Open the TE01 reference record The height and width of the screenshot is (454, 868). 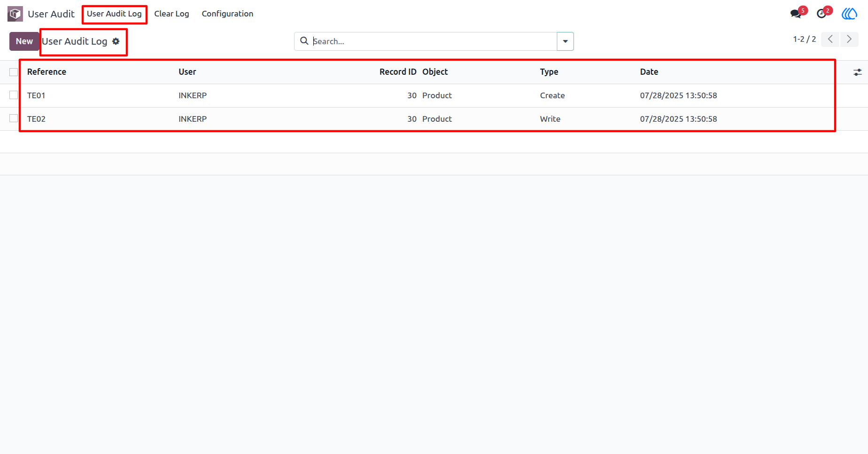coord(36,95)
